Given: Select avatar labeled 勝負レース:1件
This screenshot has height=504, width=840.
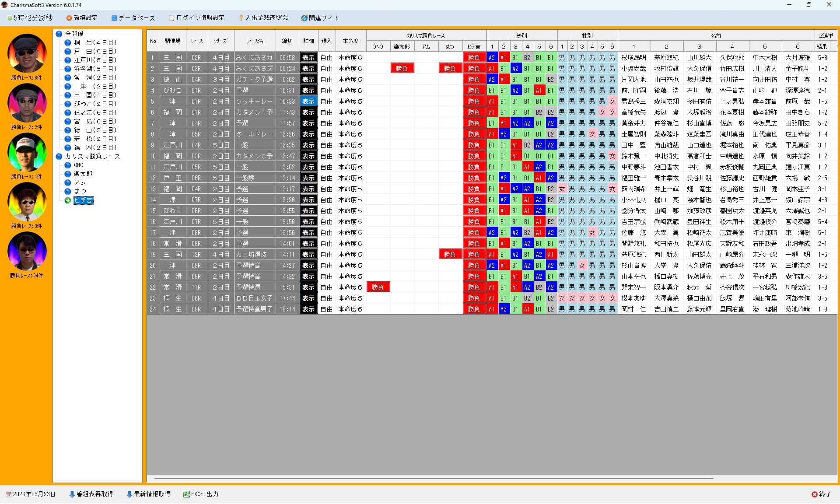Looking at the screenshot, I should 27,152.
